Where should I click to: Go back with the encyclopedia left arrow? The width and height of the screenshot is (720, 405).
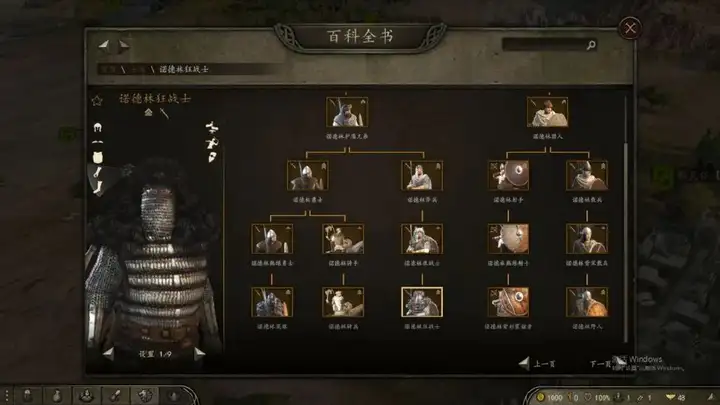[x=104, y=45]
